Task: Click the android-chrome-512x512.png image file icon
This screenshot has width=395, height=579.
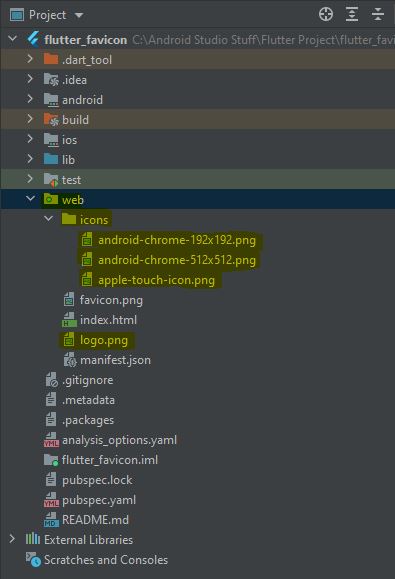Action: (x=87, y=259)
